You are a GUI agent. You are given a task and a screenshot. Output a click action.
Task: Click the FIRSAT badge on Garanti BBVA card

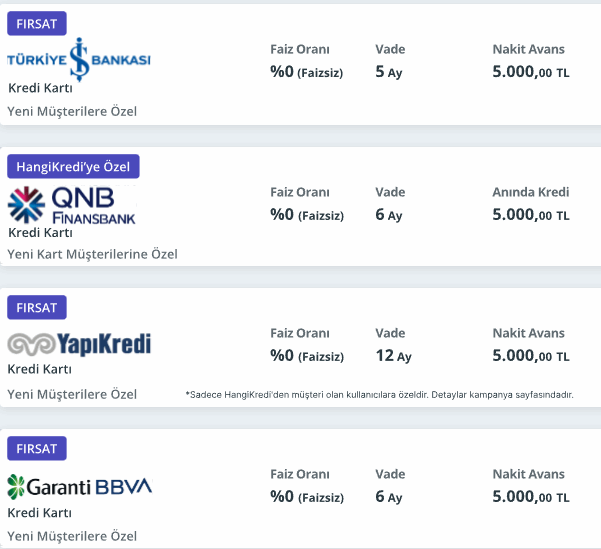(37, 449)
